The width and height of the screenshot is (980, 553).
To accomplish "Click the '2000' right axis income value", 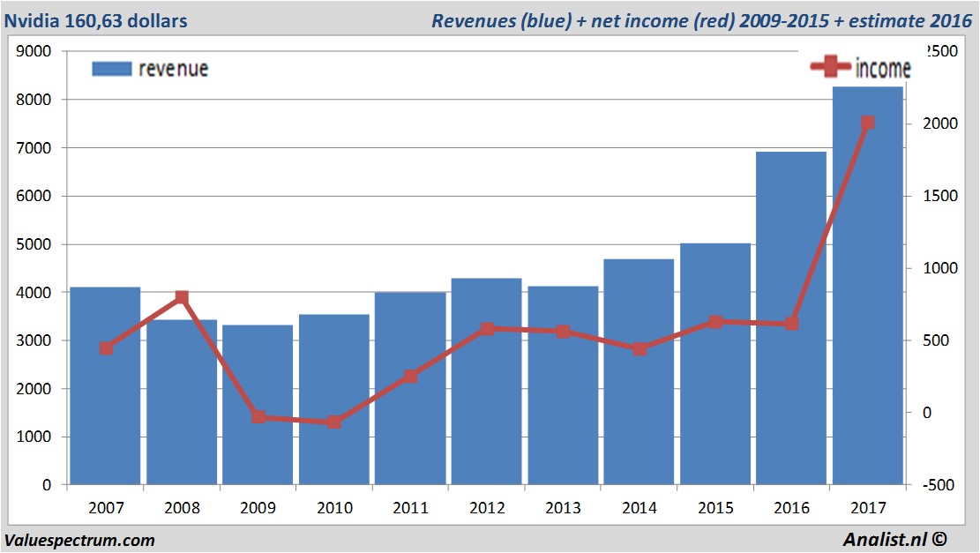I will 940,123.
